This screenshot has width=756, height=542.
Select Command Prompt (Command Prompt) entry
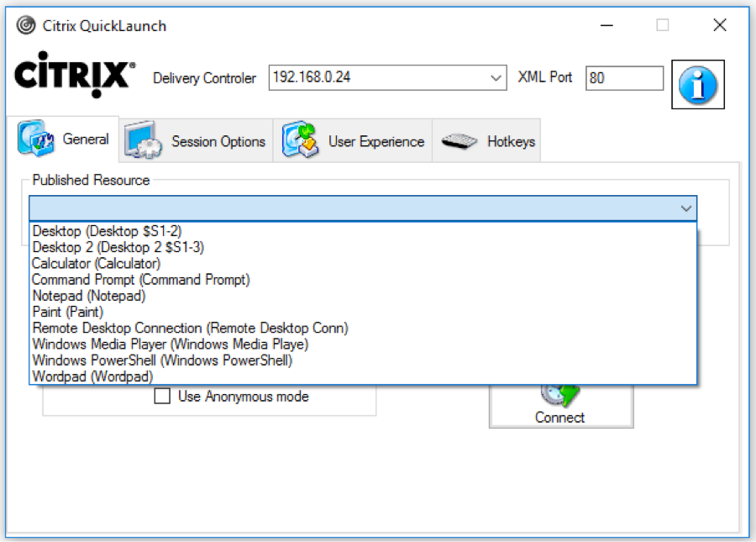click(x=363, y=280)
